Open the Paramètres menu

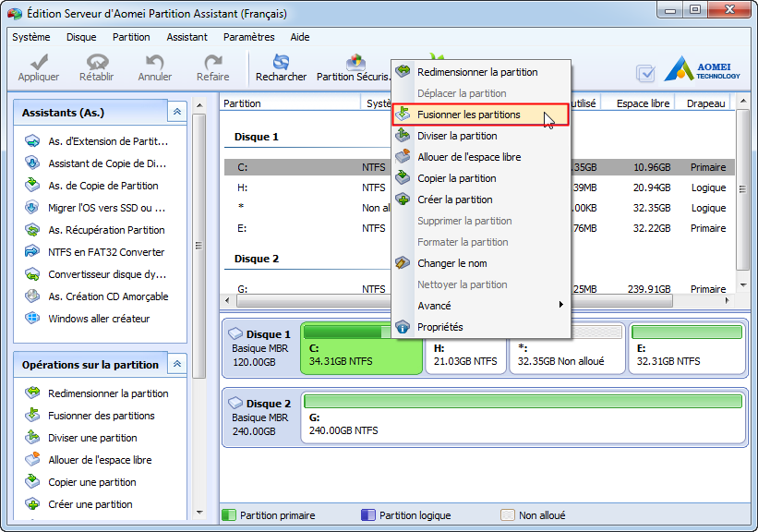click(248, 37)
